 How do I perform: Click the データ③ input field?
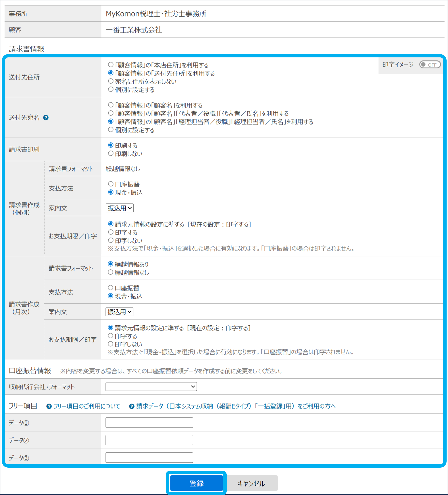149,457
